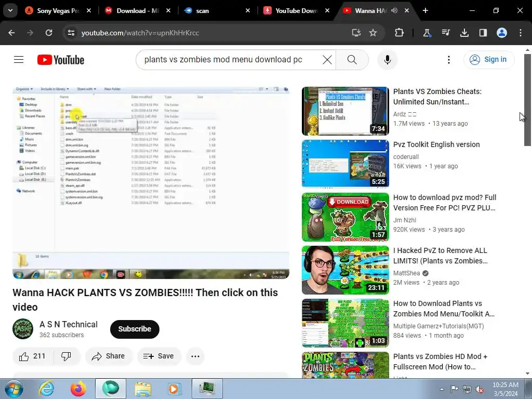Open 'Plants VS Zombies Cheats: Unlimited Sun' title

437,97
